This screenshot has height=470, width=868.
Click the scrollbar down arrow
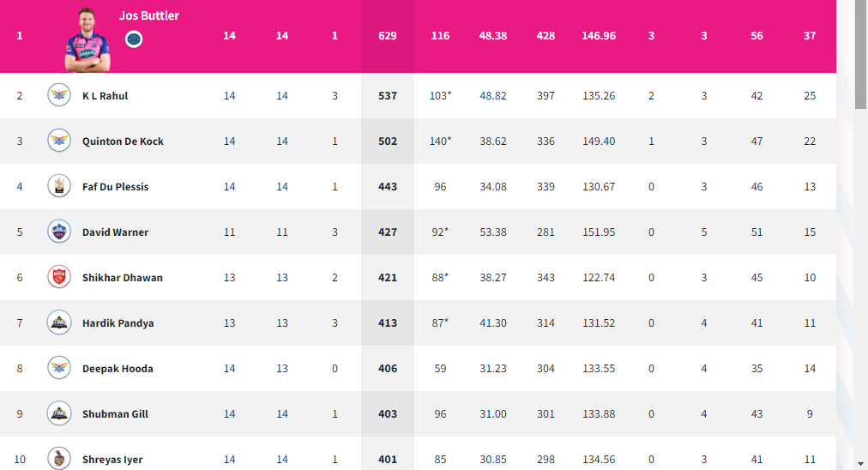[860, 464]
